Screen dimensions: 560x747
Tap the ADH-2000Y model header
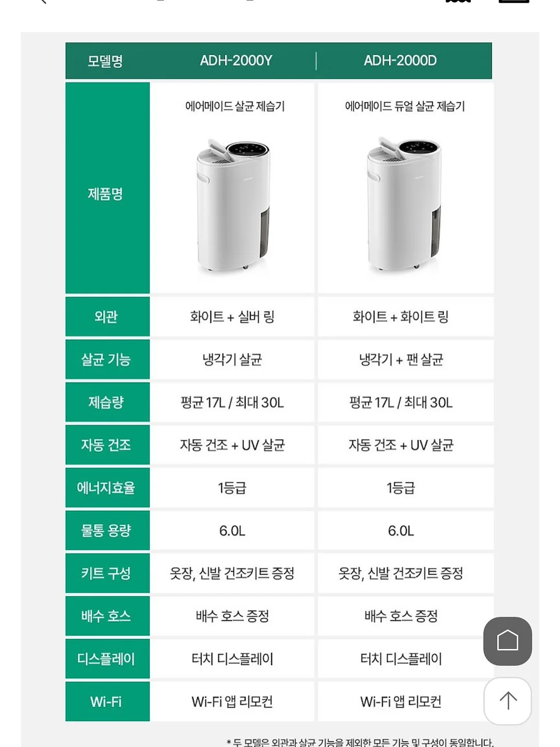236,61
